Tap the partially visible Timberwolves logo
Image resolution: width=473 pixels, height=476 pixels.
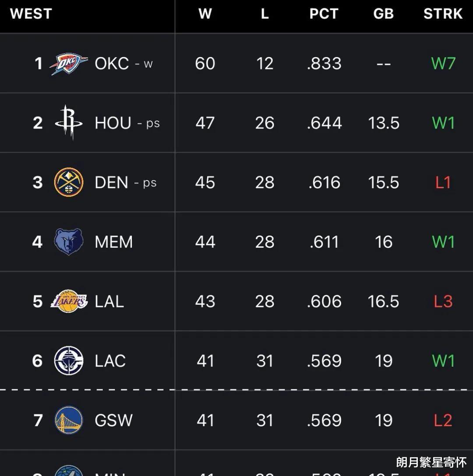[69, 471]
